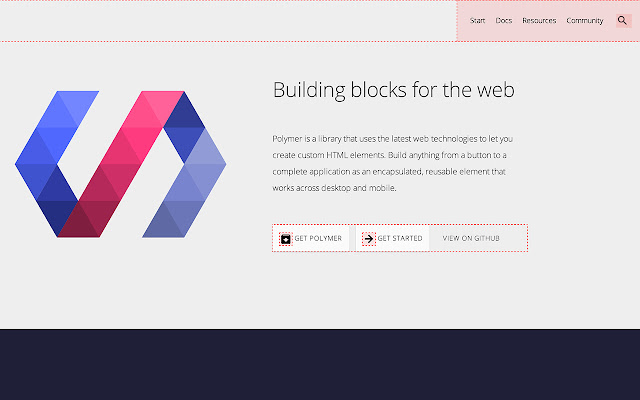Click the download icon beside Get Polymer
The height and width of the screenshot is (400, 640).
[x=285, y=239]
